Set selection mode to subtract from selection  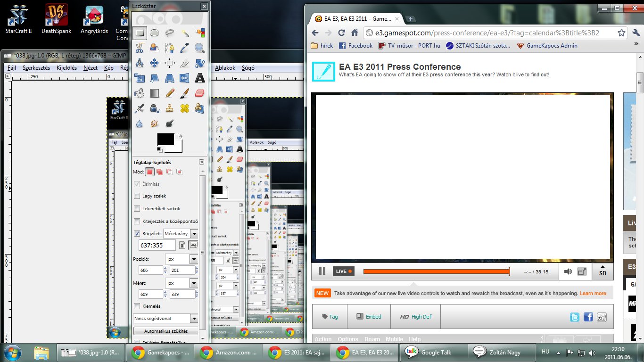[169, 172]
